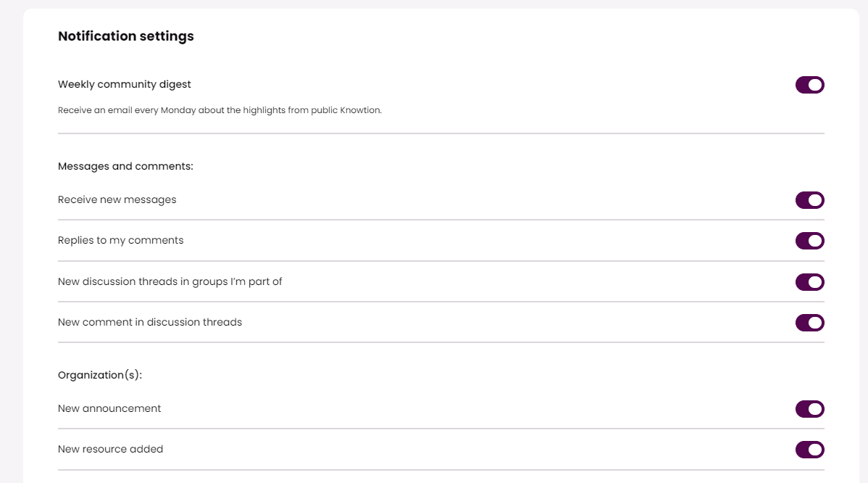
Task: Click the 'New resource added' label text
Action: (111, 449)
